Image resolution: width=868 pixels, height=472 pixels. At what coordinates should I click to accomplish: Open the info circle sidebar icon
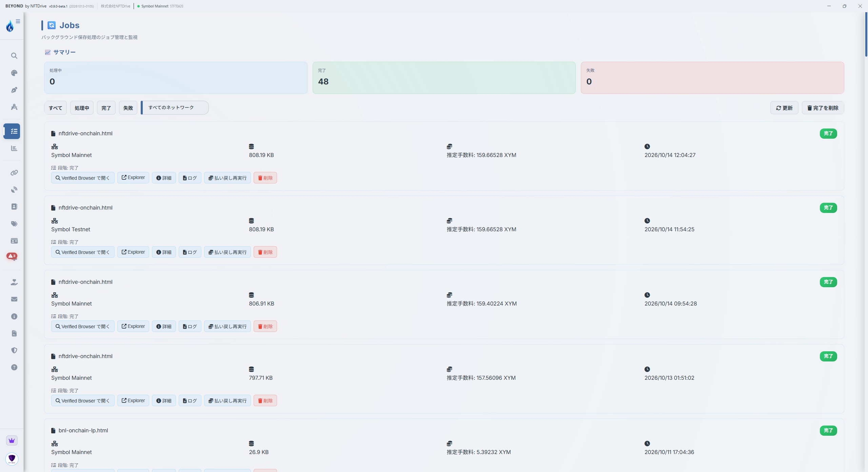pos(14,316)
